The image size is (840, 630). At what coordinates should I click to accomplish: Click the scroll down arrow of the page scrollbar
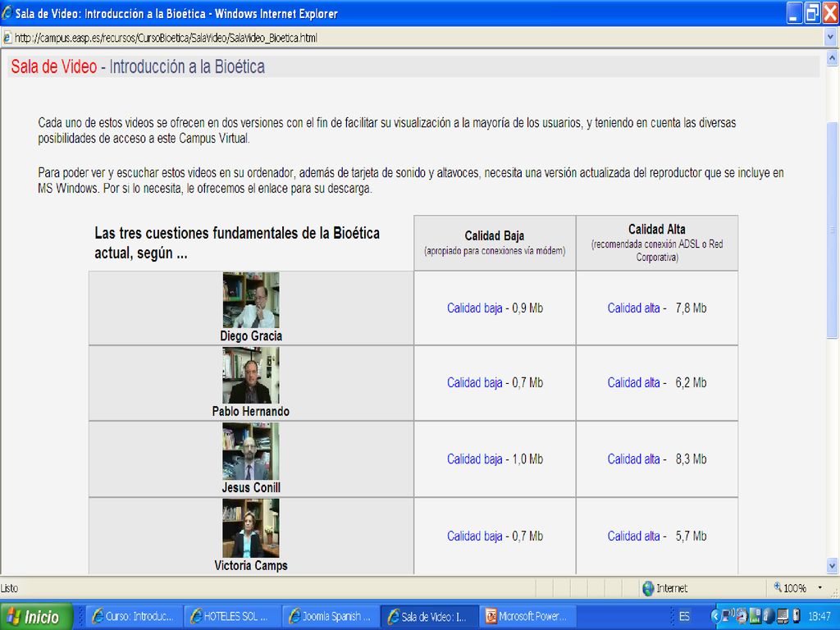832,565
